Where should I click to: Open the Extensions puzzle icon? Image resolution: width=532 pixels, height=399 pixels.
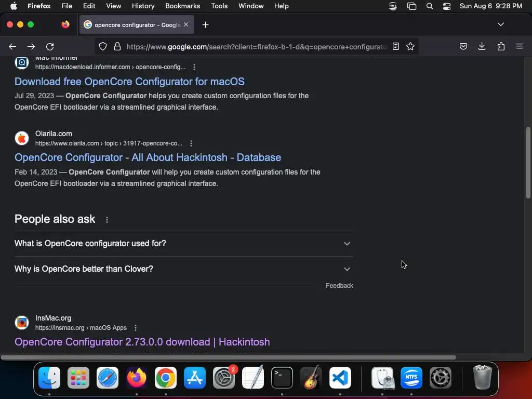click(x=501, y=46)
